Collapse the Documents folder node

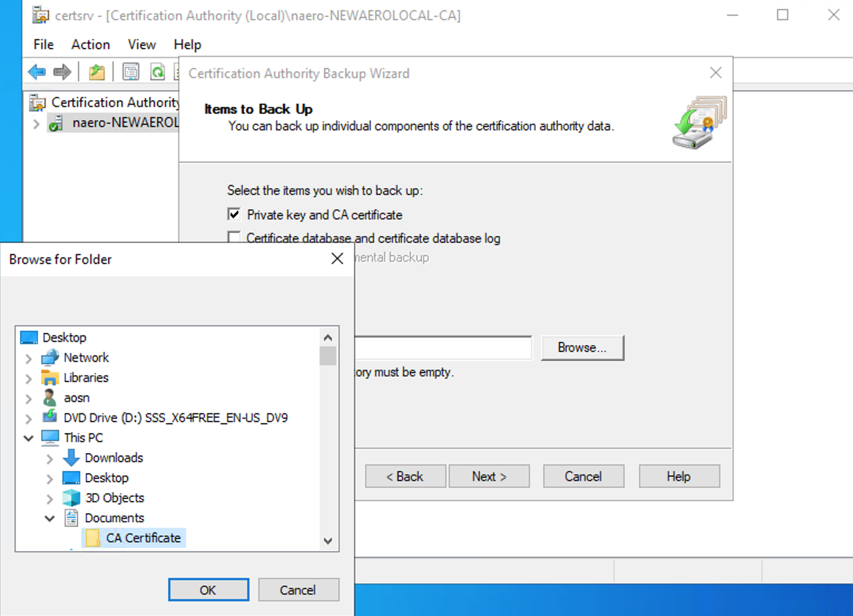pyautogui.click(x=50, y=519)
